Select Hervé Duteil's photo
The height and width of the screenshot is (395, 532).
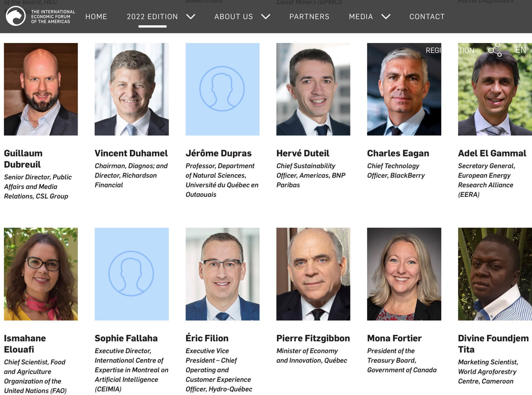tap(313, 89)
